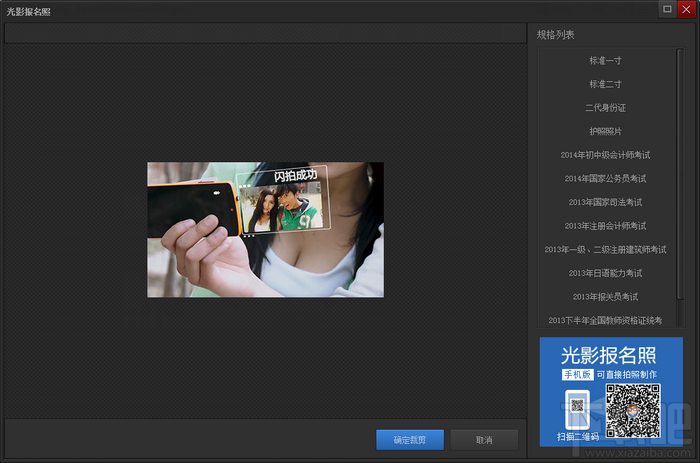700x463 pixels.
Task: Click the QR code in the banner
Action: pyautogui.click(x=633, y=411)
